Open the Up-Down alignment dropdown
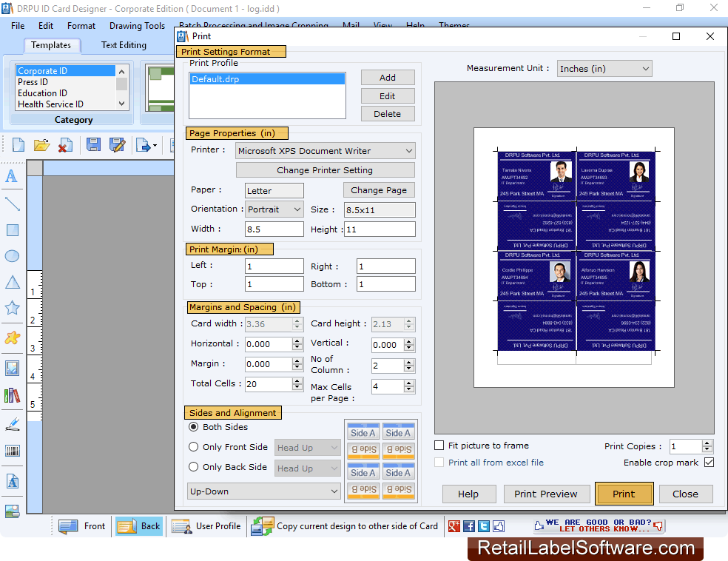728x561 pixels. (x=336, y=491)
